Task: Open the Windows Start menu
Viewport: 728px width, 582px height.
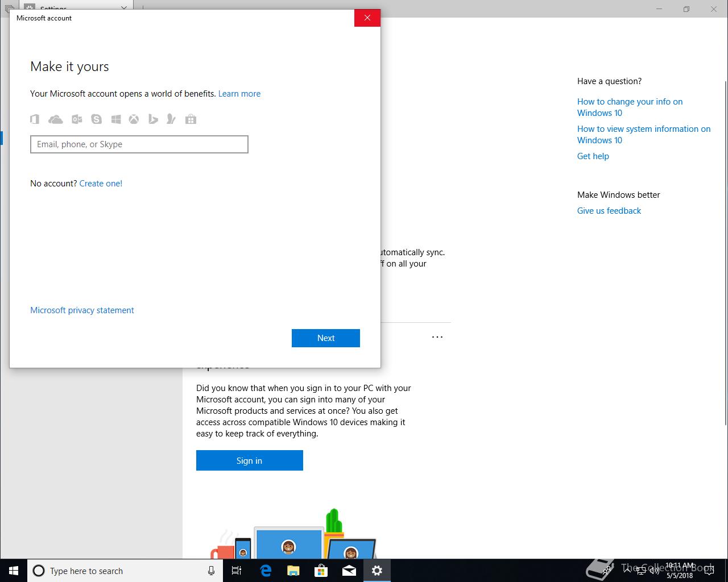Action: (x=14, y=571)
